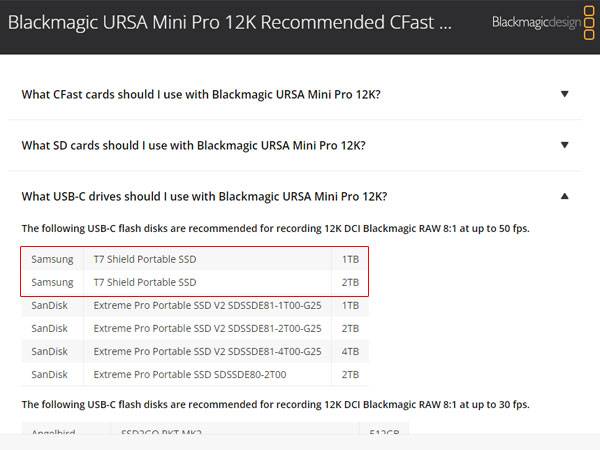Expand the SD cards question arrow

click(x=565, y=145)
